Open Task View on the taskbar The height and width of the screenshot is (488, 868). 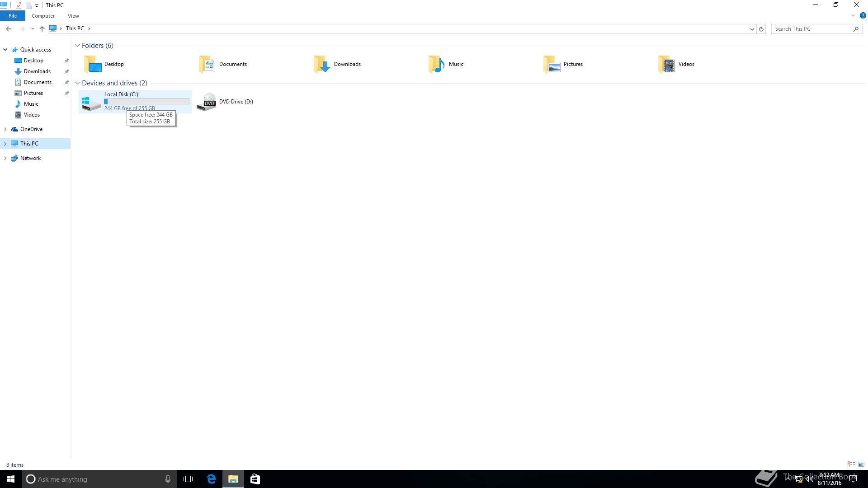pyautogui.click(x=188, y=479)
